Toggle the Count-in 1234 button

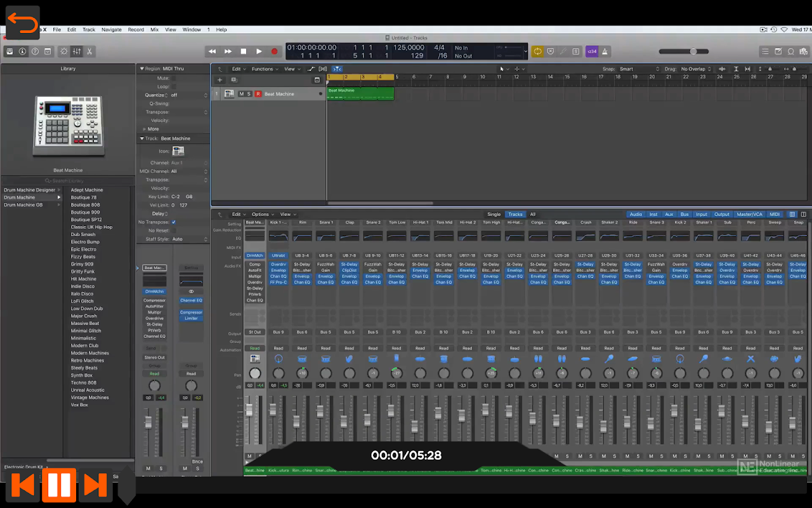591,51
